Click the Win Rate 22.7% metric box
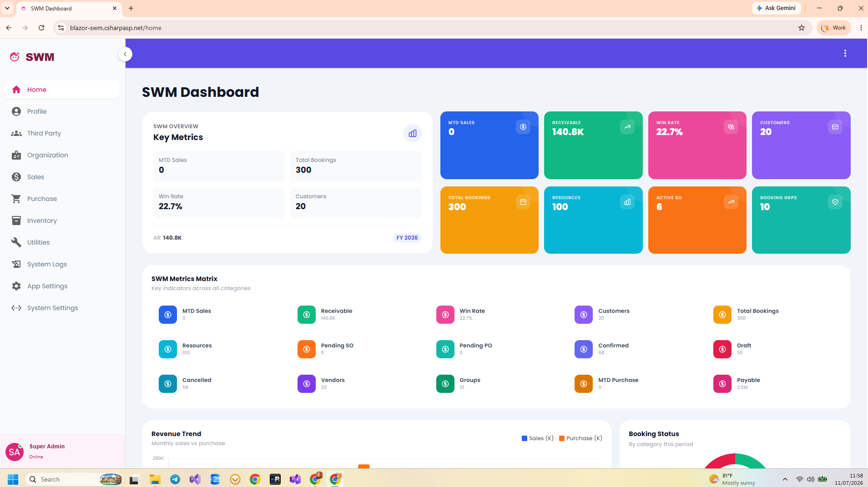 pos(219,203)
